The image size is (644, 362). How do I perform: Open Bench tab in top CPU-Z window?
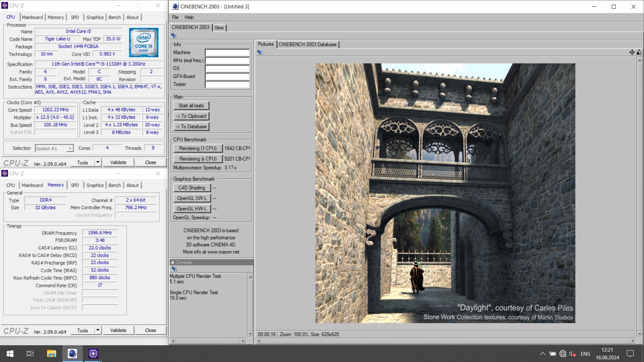(x=114, y=17)
